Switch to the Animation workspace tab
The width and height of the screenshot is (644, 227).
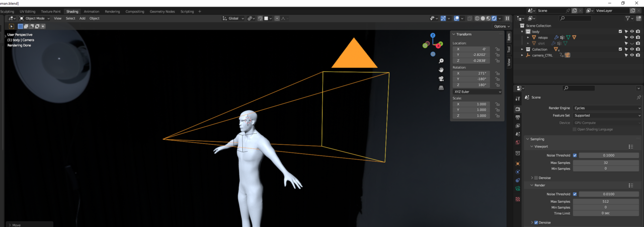click(92, 11)
